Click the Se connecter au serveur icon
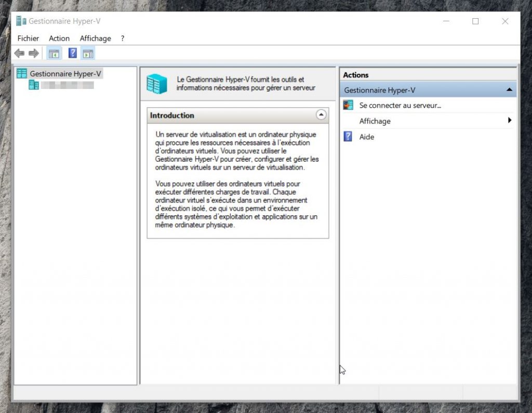532x413 pixels. pyautogui.click(x=348, y=105)
